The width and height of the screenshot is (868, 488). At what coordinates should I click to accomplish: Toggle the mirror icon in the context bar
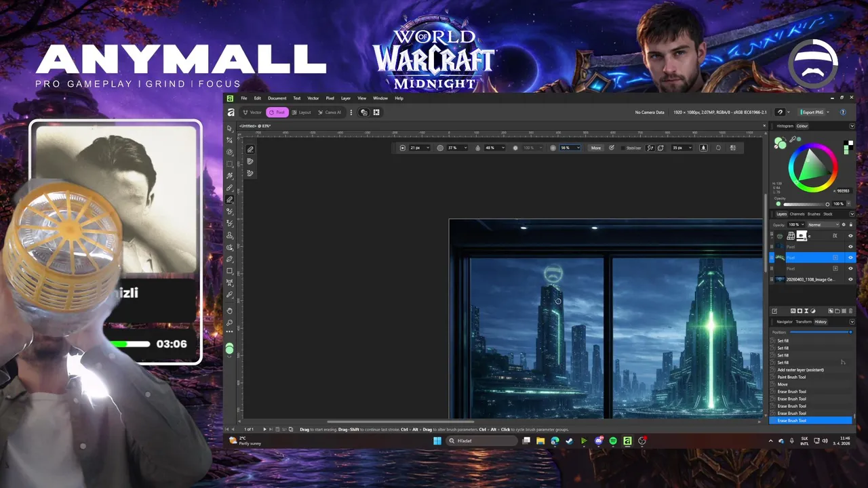(733, 148)
